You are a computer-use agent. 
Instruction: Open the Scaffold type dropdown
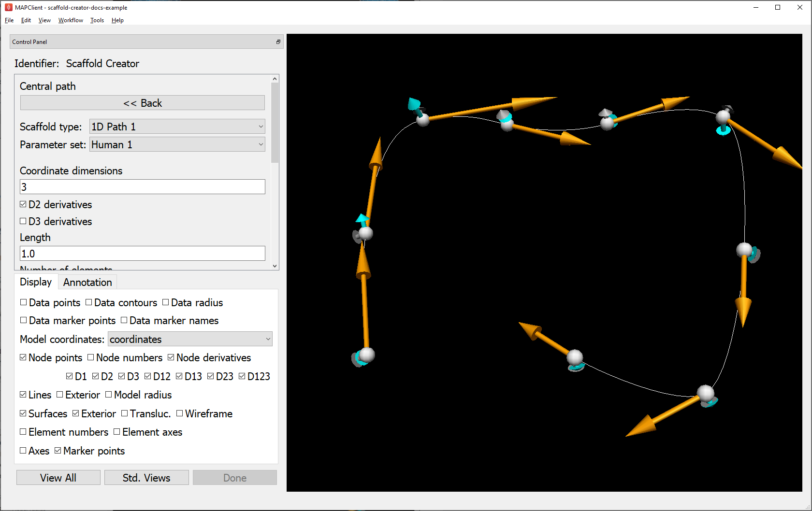[x=177, y=127]
